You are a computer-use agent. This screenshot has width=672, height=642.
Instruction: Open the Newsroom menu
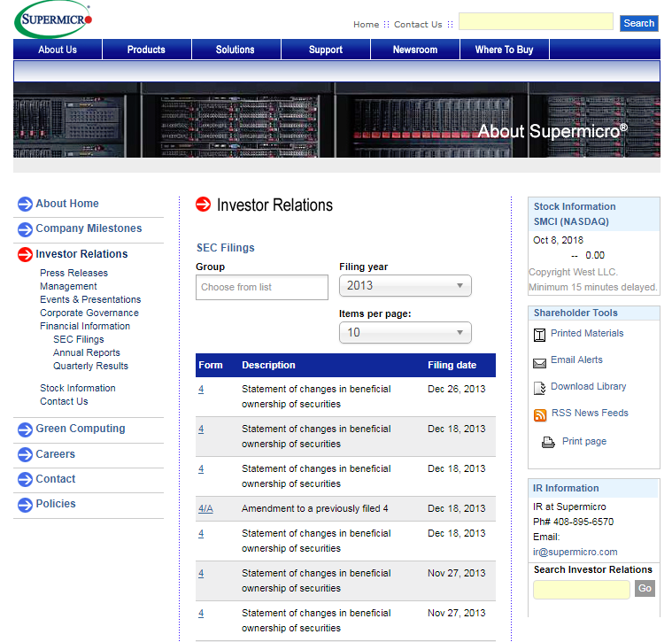[x=415, y=50]
